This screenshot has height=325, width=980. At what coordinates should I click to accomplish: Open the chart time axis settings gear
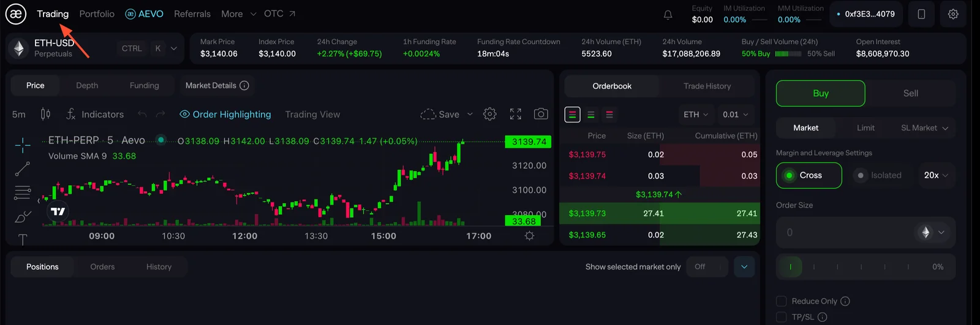coord(530,235)
